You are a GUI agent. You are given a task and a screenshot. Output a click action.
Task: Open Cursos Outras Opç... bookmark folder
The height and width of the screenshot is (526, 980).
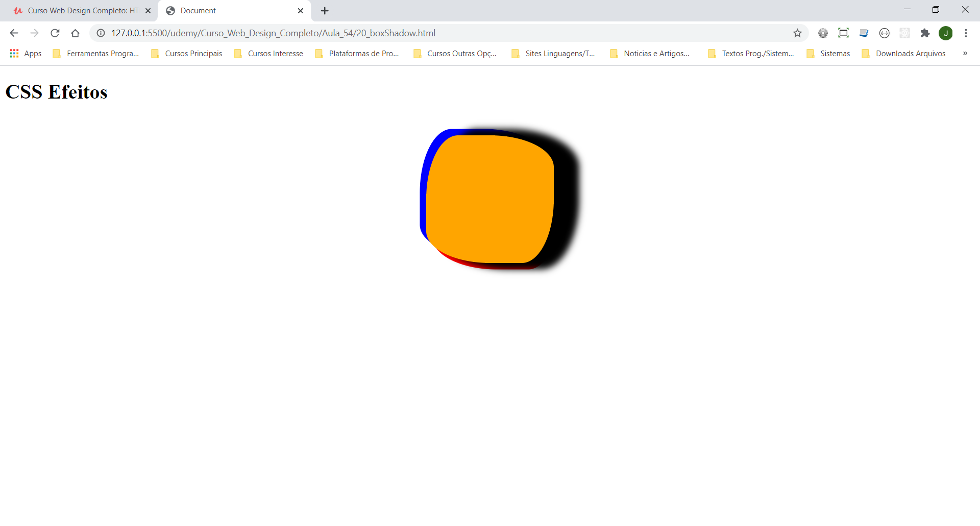point(455,54)
